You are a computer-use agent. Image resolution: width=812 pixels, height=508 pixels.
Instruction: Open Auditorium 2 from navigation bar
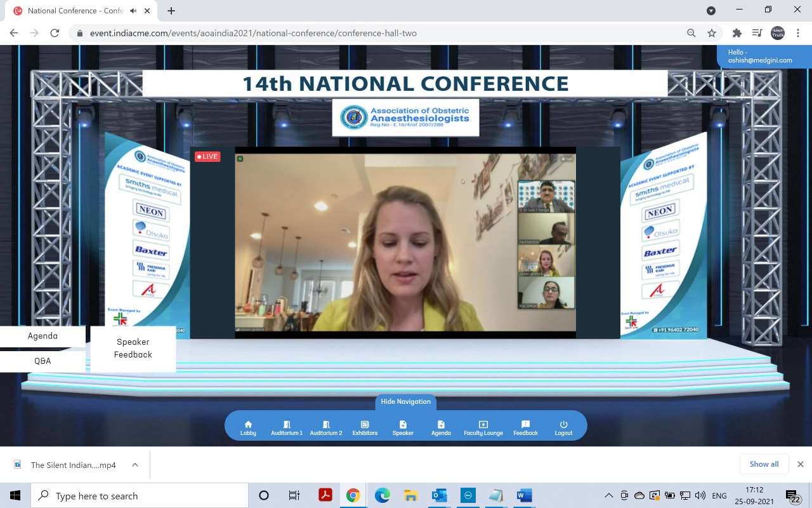pos(326,428)
